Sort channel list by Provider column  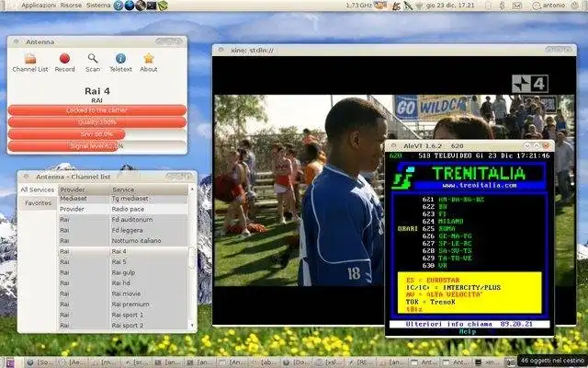click(x=84, y=190)
